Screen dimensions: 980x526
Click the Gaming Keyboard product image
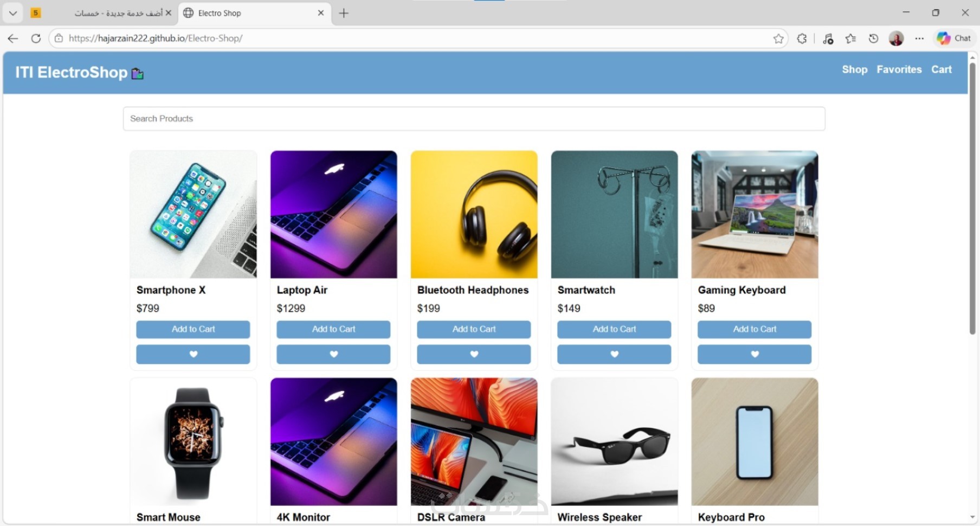pos(755,214)
